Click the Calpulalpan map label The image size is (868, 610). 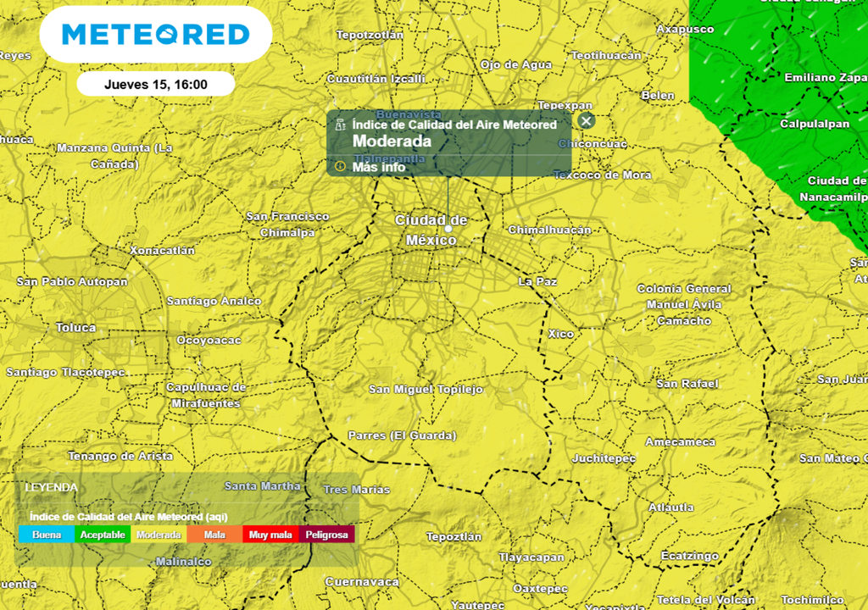[x=815, y=124]
